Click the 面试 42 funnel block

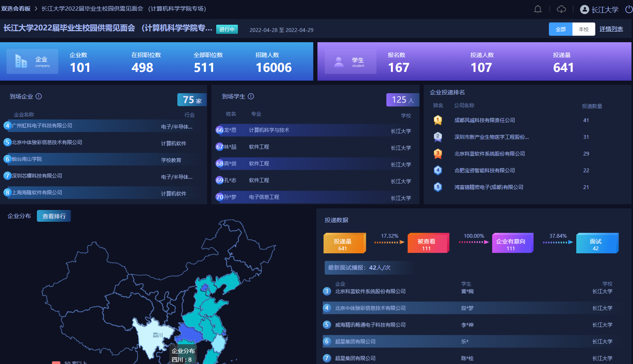pos(596,243)
